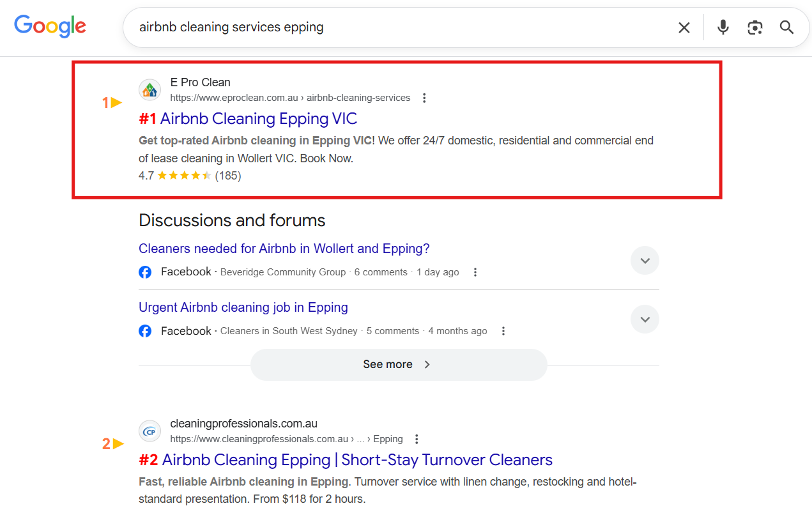
Task: Open Cleaners needed for Airbnb forum link
Action: point(284,249)
